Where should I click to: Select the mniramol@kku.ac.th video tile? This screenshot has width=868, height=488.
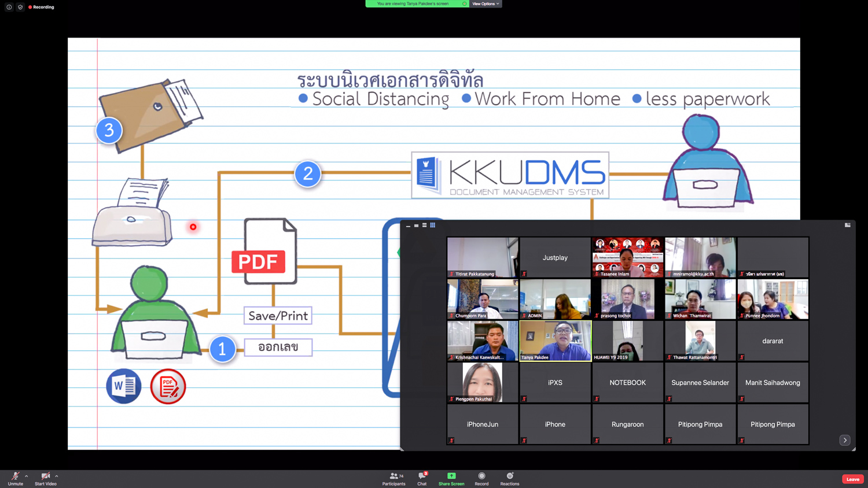[700, 257]
